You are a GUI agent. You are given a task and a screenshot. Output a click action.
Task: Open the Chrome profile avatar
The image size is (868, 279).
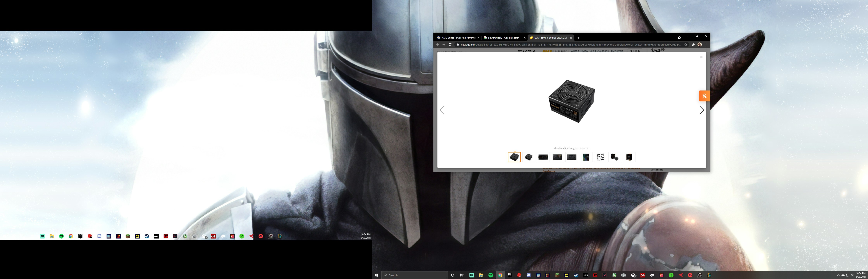point(699,45)
